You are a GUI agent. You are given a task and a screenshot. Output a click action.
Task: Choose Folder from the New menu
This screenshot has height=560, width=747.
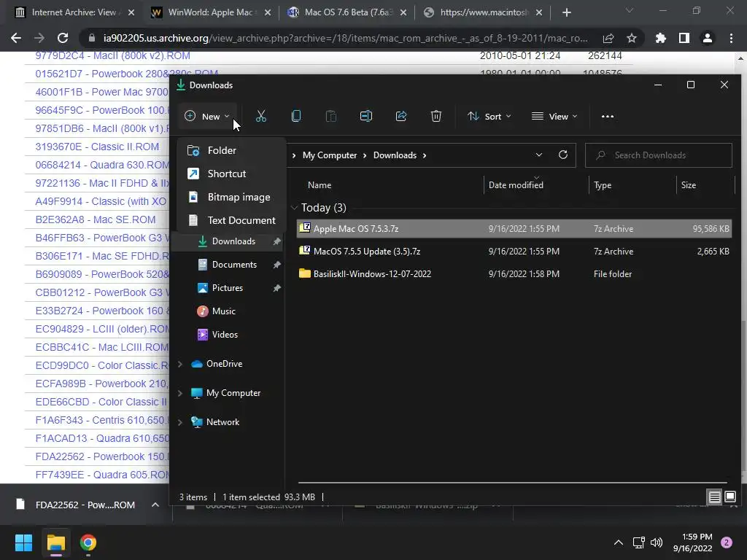(231, 150)
